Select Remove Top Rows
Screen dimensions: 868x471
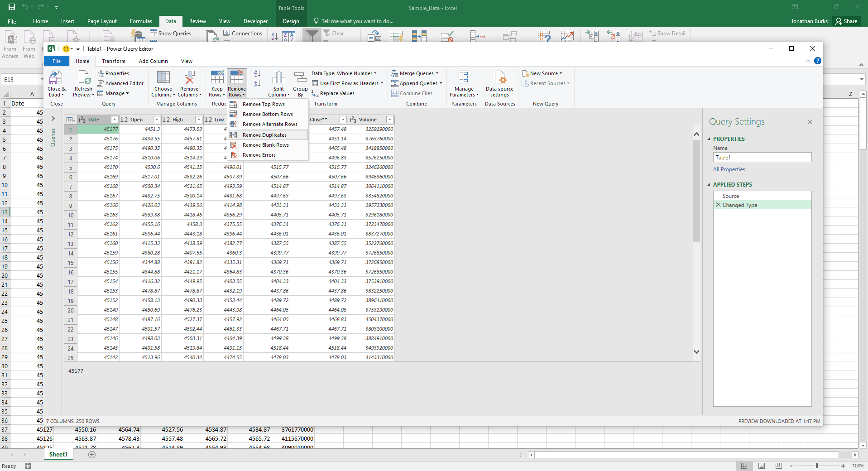(268, 104)
